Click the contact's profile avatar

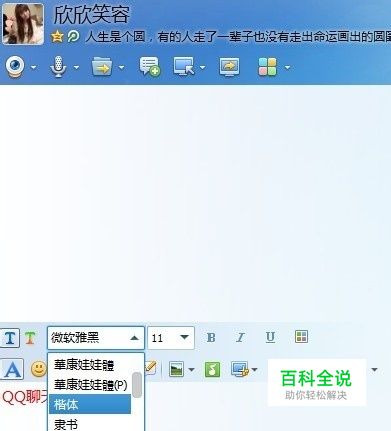(x=23, y=24)
